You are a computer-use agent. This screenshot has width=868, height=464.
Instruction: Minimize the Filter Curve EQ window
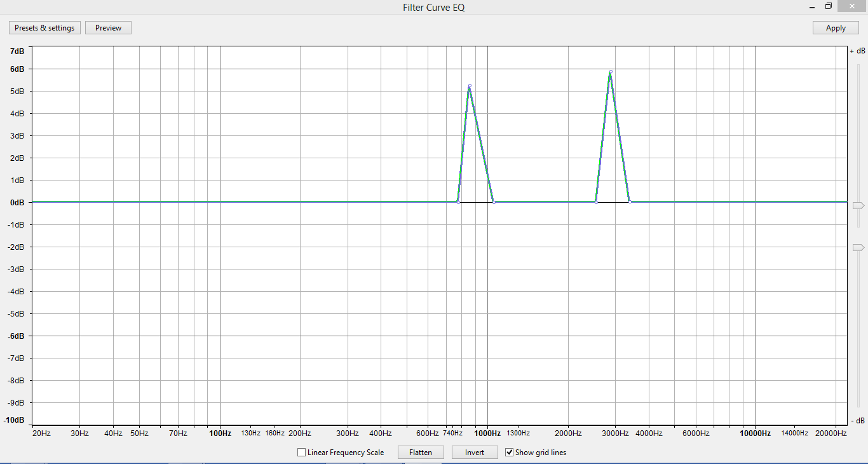coord(811,6)
